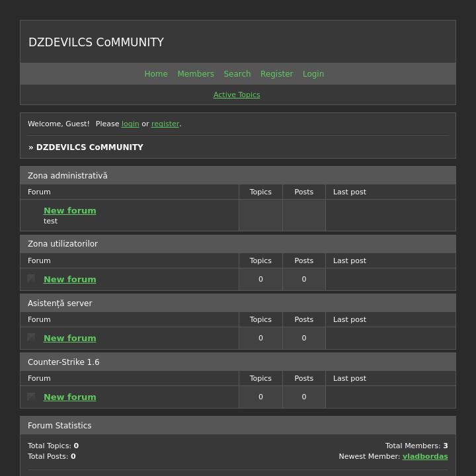Click the DZDEVILCS CoMMUNITY site title header
The width and height of the screenshot is (476, 476).
97,42
